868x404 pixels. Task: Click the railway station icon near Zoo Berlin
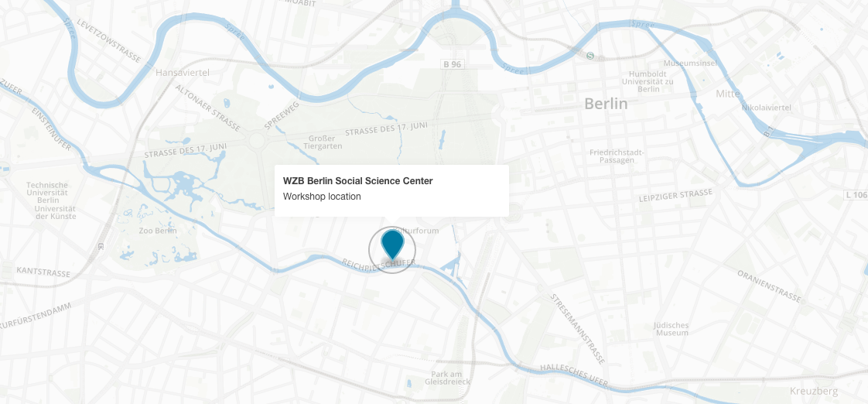pos(101,246)
